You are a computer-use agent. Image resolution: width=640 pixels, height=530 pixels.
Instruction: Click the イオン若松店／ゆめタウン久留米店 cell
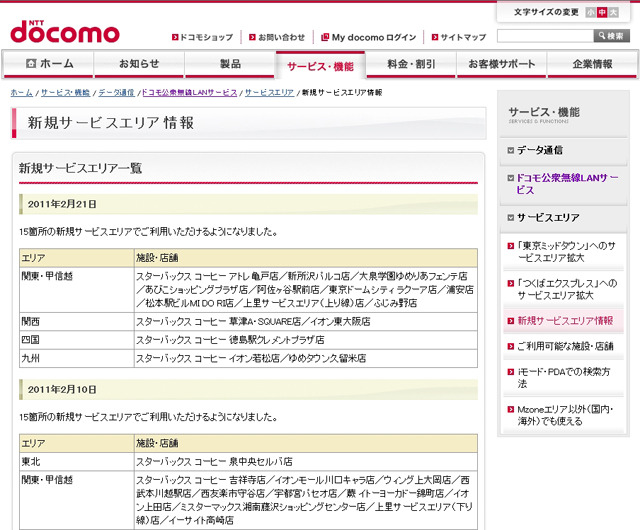[306, 359]
